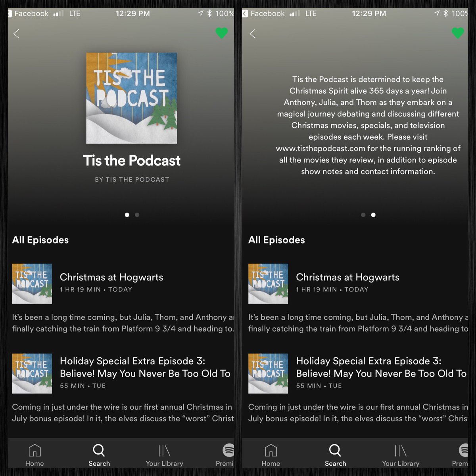Tap 'Coming in just under the wire' description, right
This screenshot has height=476, width=476.
359,413
